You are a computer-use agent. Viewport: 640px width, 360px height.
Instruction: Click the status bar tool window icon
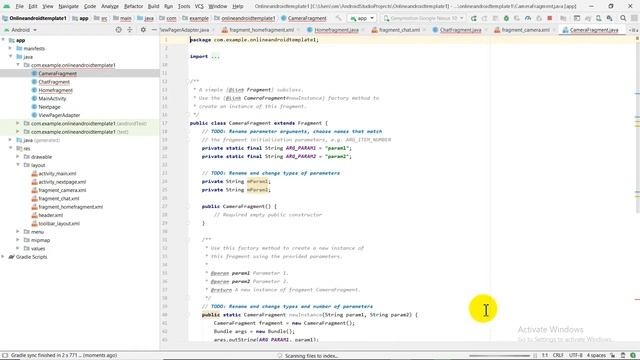point(5,356)
